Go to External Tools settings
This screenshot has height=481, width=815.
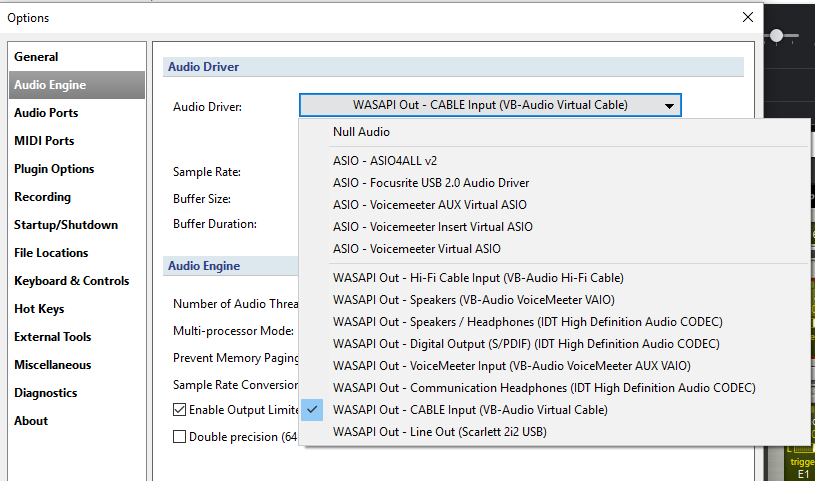[77, 337]
